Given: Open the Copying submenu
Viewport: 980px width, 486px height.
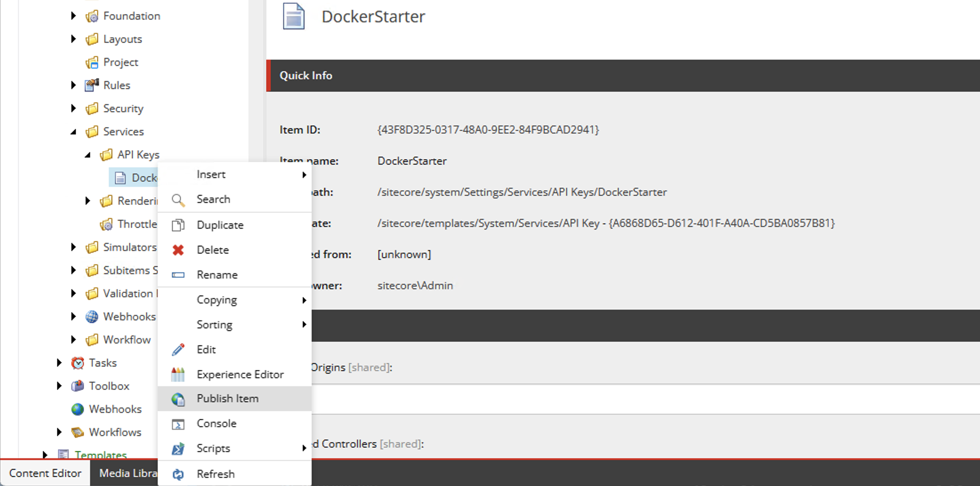Looking at the screenshot, I should 235,300.
